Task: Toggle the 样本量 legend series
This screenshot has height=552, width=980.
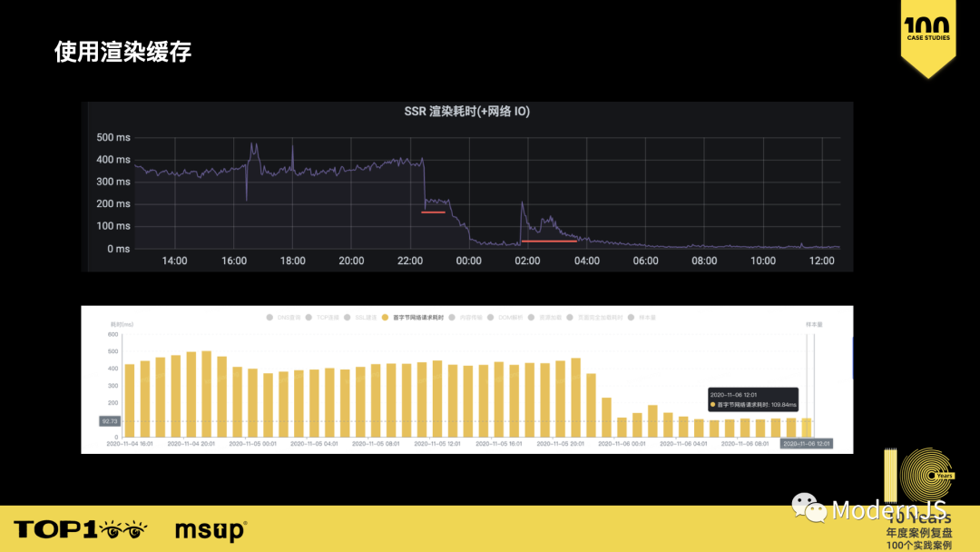Action: coord(642,318)
